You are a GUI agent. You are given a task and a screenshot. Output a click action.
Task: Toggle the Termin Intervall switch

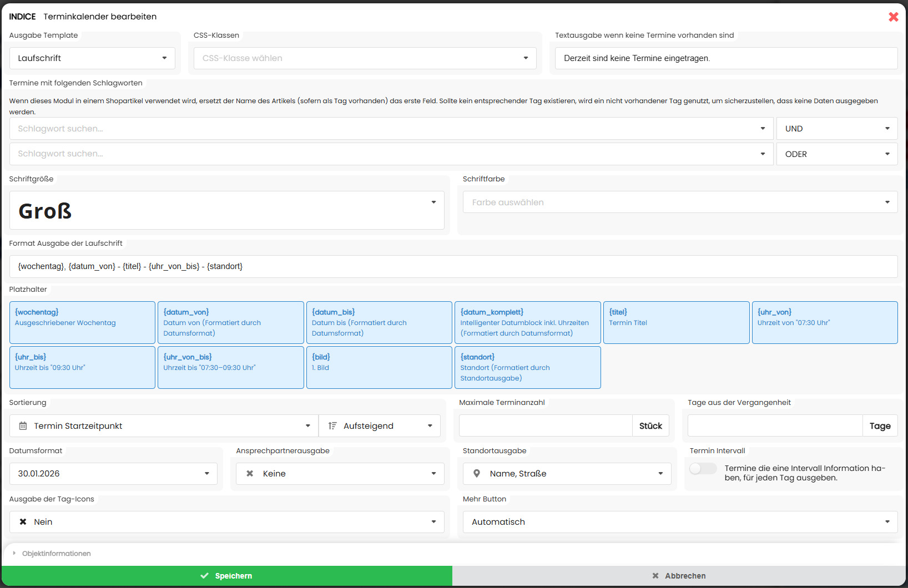coord(703,469)
